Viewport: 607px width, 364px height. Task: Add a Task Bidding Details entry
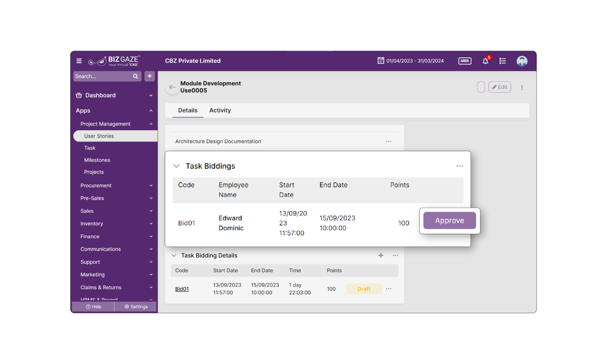[381, 256]
